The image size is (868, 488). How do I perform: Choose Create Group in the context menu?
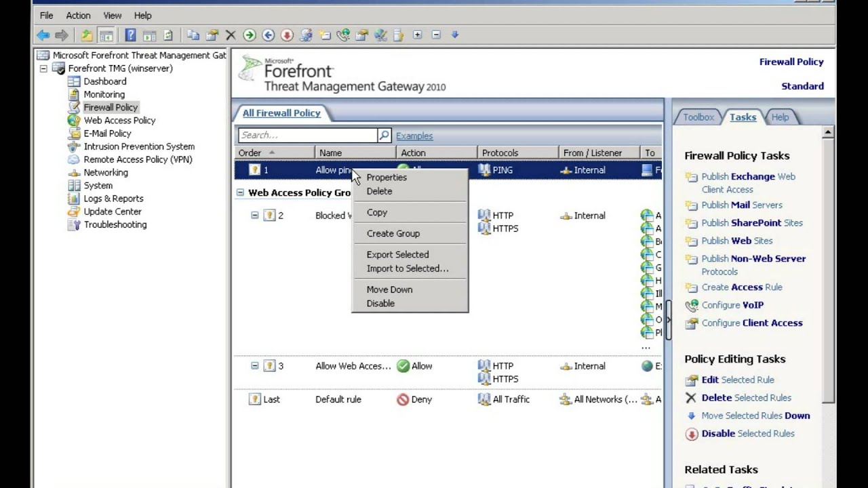(x=410, y=233)
